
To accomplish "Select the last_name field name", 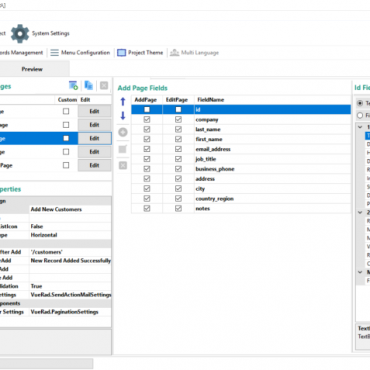I will point(208,129).
